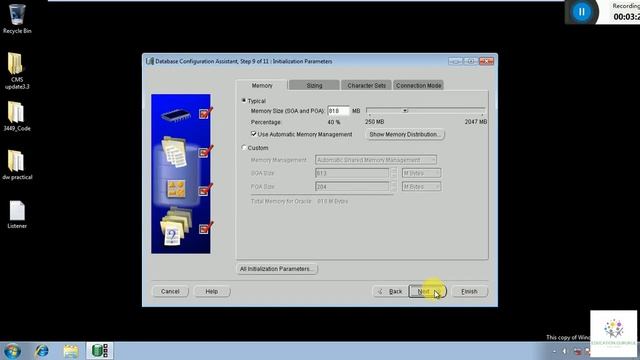This screenshot has height=360, width=640.
Task: Go Back to the previous step
Action: 391,291
